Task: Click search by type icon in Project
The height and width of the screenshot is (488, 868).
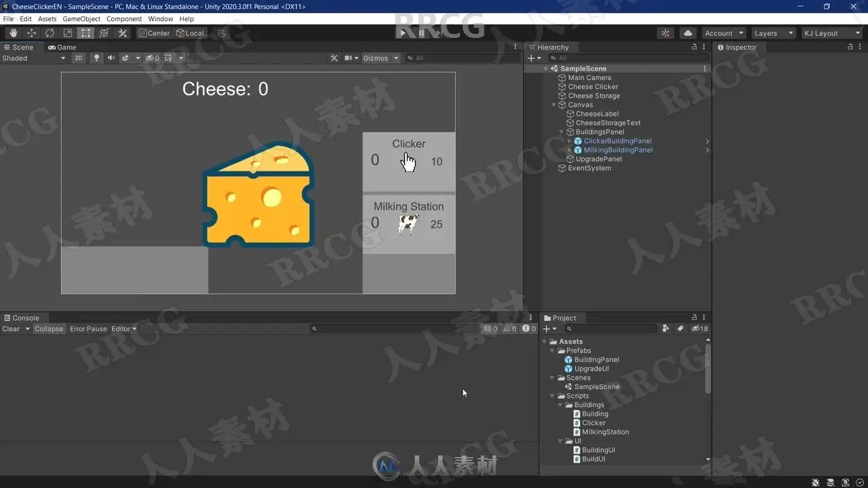Action: coord(666,329)
